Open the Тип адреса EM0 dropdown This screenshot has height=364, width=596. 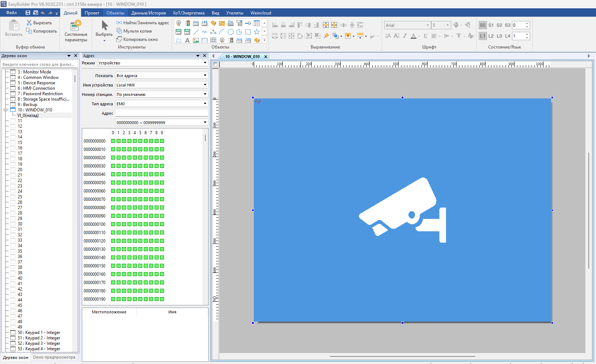pyautogui.click(x=205, y=104)
